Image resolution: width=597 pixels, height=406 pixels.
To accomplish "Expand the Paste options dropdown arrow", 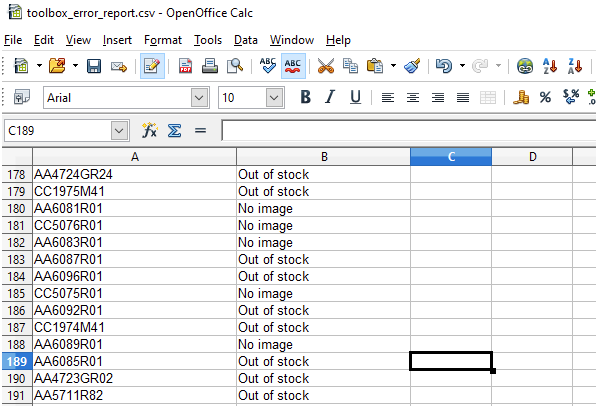I will pyautogui.click(x=393, y=66).
